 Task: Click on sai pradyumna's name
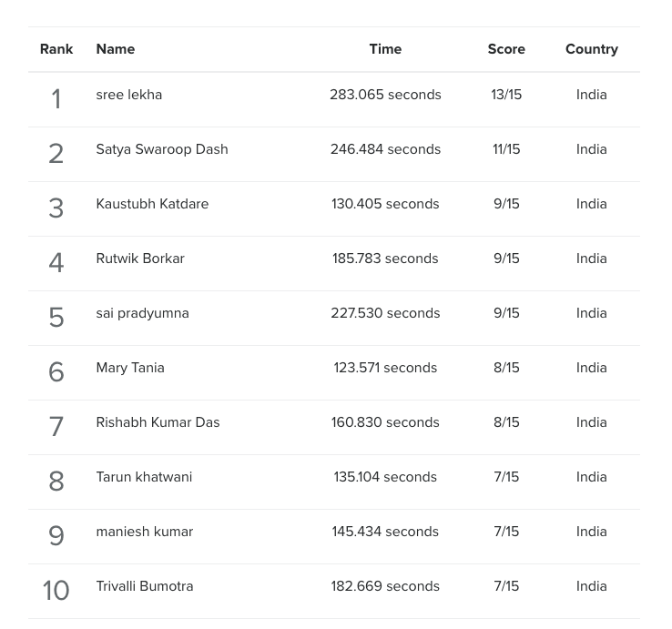coord(142,314)
